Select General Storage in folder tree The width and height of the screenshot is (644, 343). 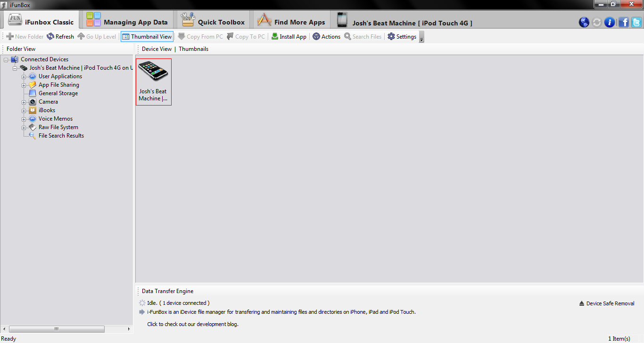[58, 93]
